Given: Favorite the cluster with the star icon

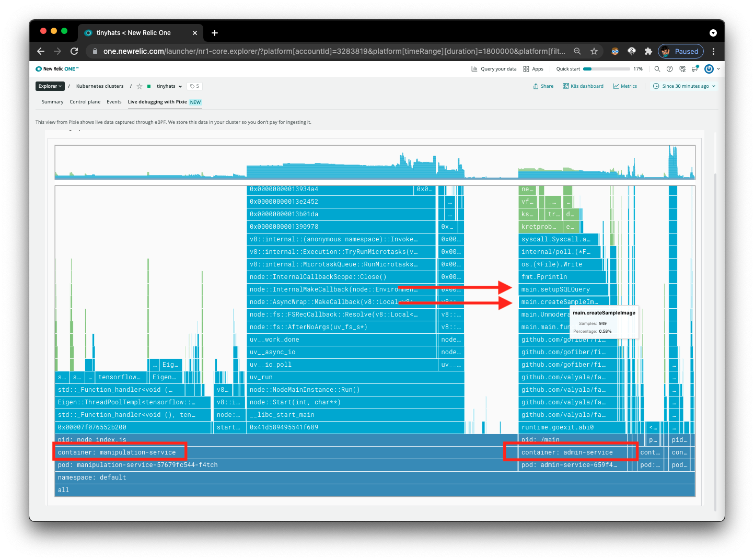Looking at the screenshot, I should coord(140,87).
